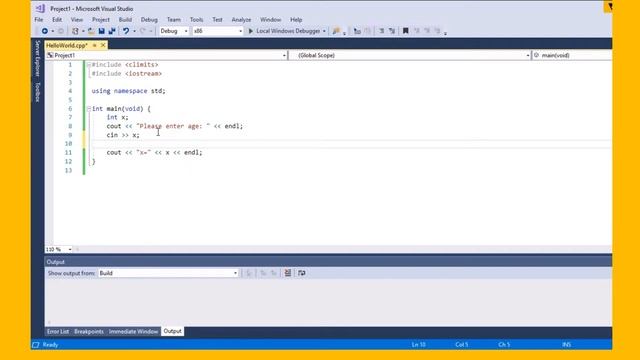Start Local Windows Debugger with green play
Viewport: 640px width, 360px height.
coord(251,31)
